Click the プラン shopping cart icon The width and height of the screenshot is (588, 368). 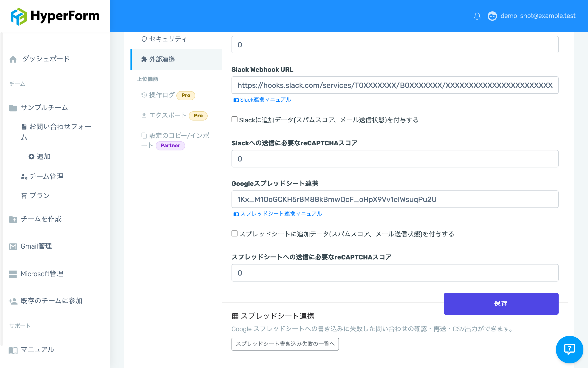24,196
